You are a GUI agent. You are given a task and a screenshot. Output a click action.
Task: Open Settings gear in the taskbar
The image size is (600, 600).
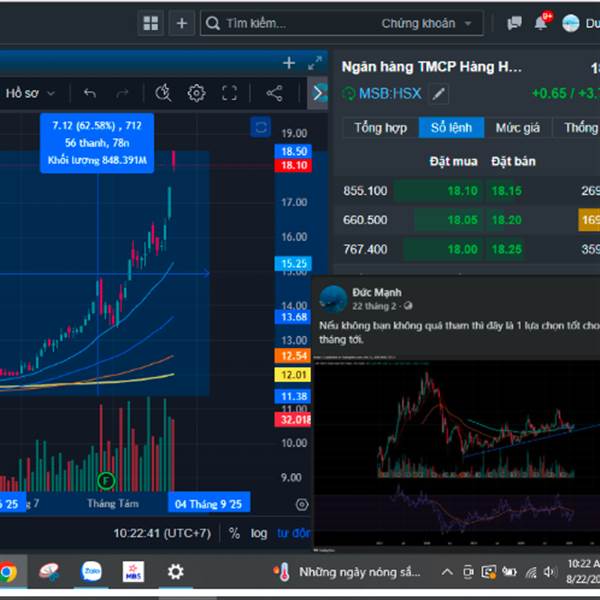176,572
